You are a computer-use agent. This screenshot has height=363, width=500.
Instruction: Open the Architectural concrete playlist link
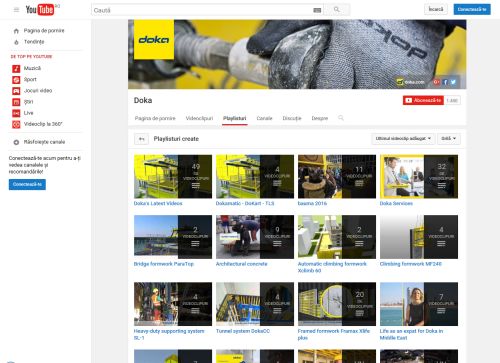241,264
